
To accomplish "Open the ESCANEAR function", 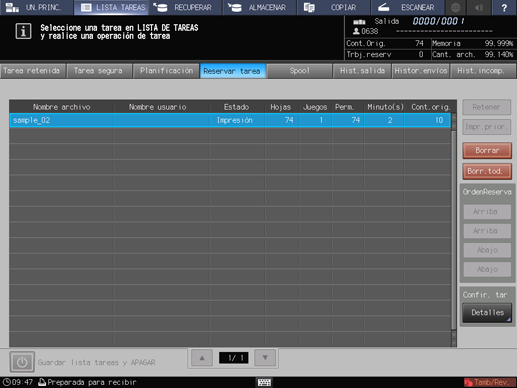I will point(407,7).
